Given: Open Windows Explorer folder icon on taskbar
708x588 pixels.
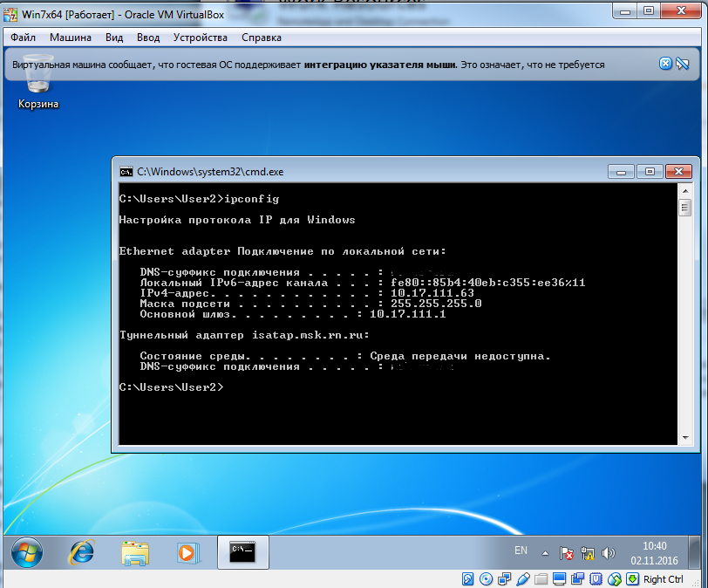Looking at the screenshot, I should pos(135,553).
